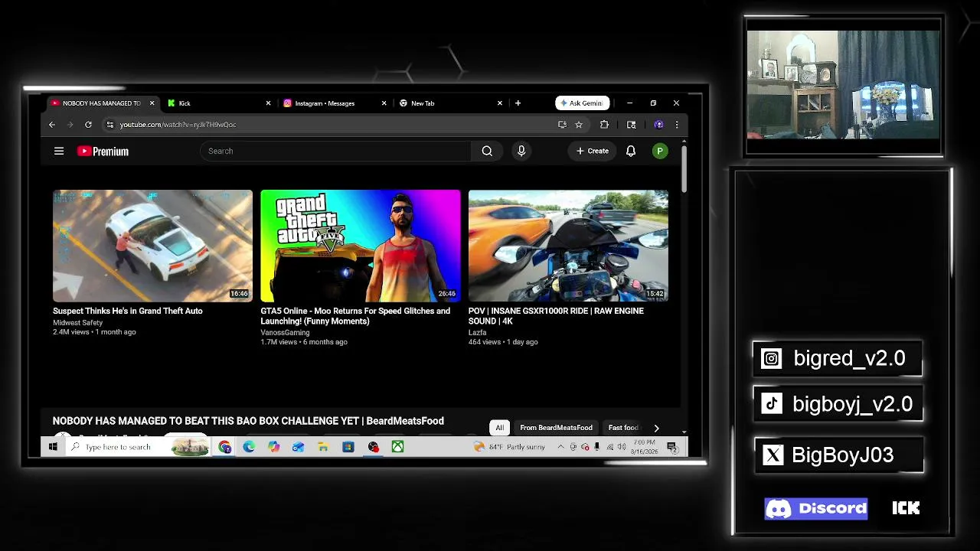The width and height of the screenshot is (980, 551).
Task: Click the "1.7M views • 6 months ago" text
Action: [304, 342]
